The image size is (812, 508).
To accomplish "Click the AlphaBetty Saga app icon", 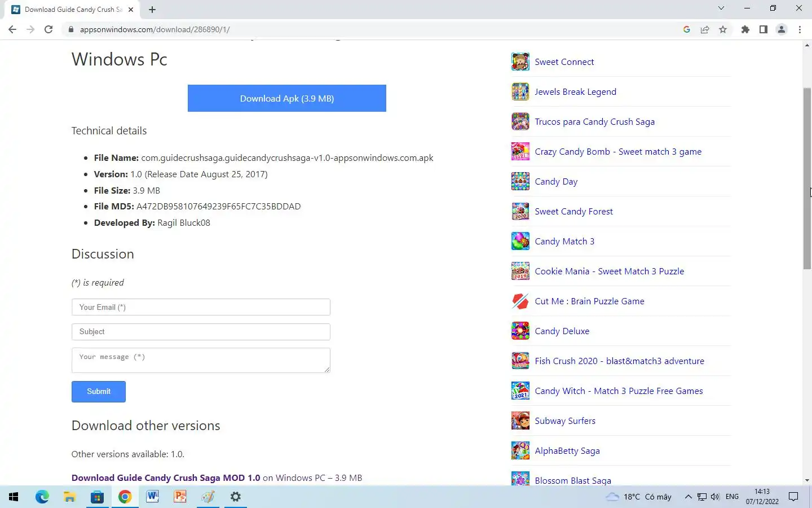I will pos(520,450).
